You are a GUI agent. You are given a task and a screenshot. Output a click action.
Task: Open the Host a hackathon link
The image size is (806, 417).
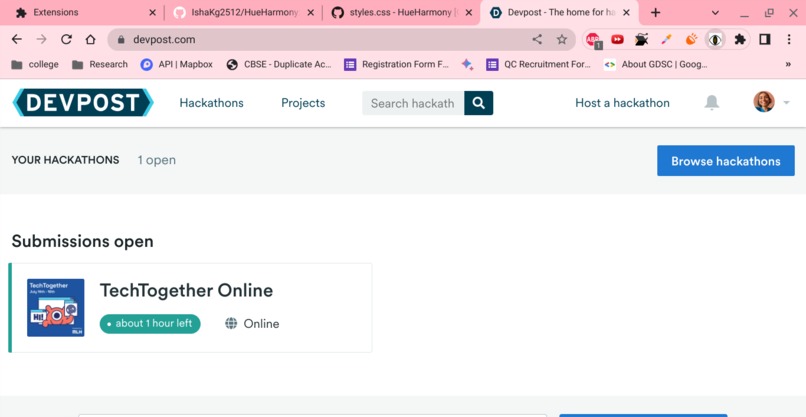pos(622,103)
